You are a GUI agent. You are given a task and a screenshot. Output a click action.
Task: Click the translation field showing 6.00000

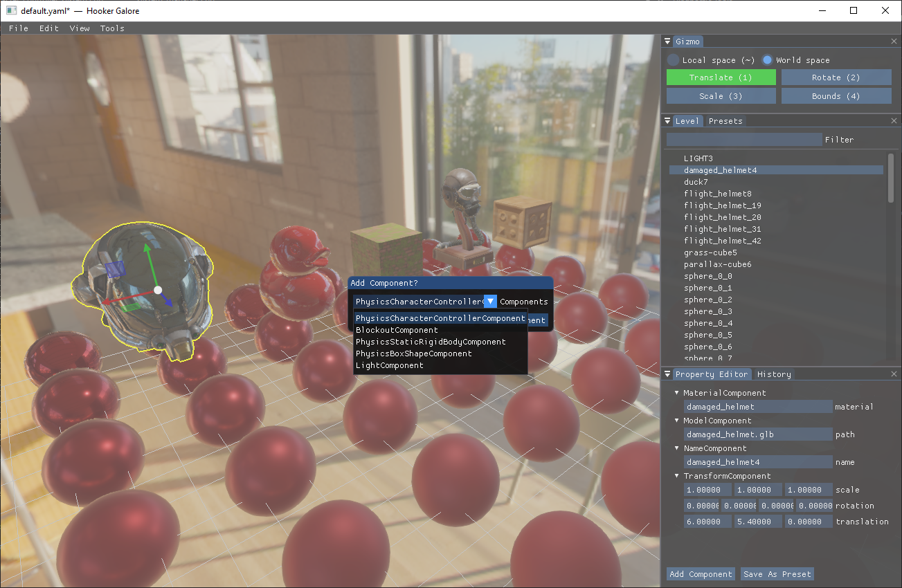tap(707, 522)
